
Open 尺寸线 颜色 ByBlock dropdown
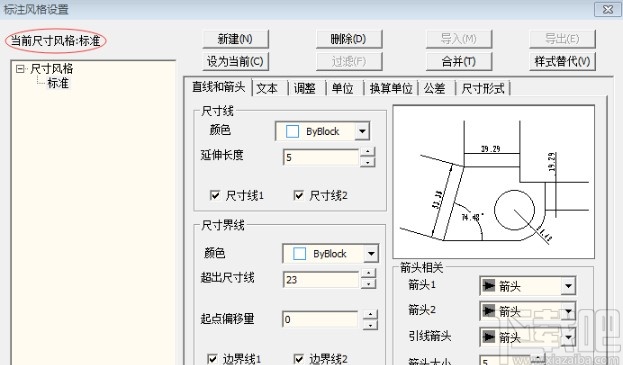pyautogui.click(x=362, y=131)
